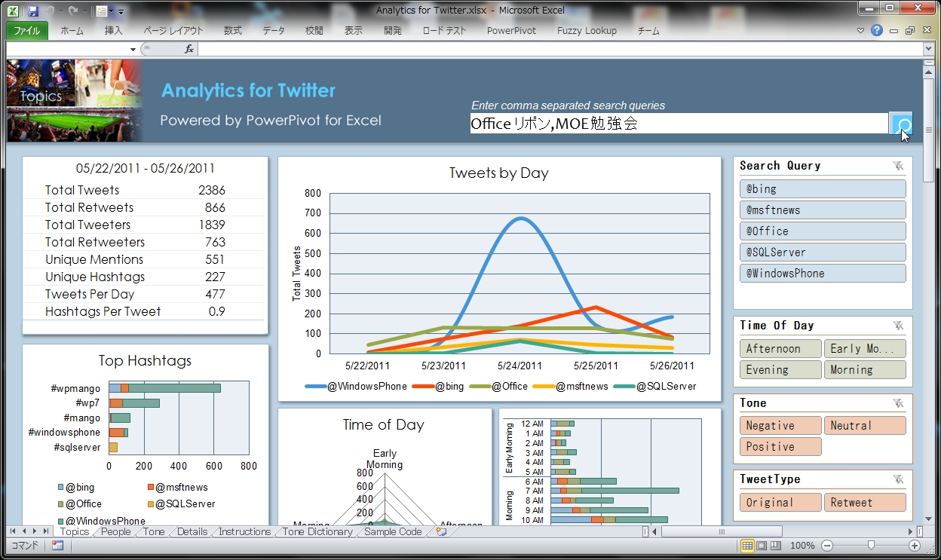Filter by Positive tone

coord(780,446)
